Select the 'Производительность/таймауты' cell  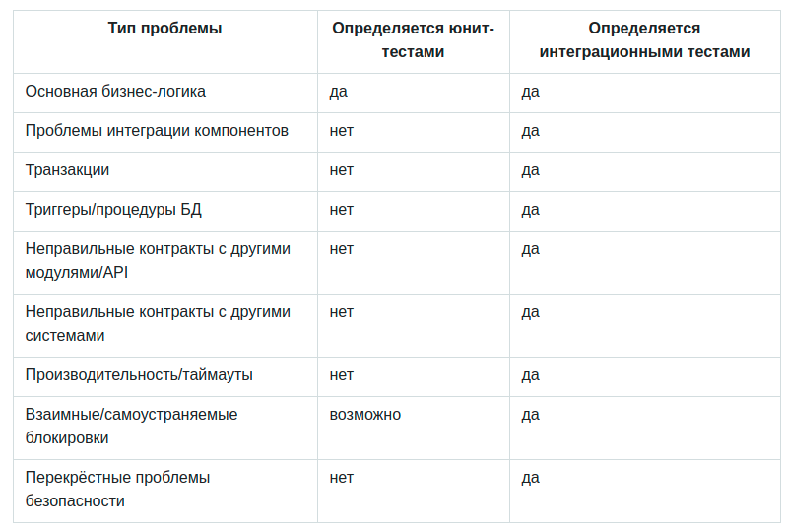click(x=139, y=375)
